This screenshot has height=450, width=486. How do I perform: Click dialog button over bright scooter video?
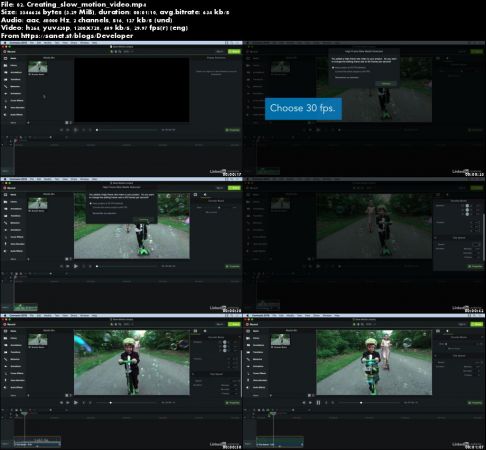pyautogui.click(x=143, y=220)
